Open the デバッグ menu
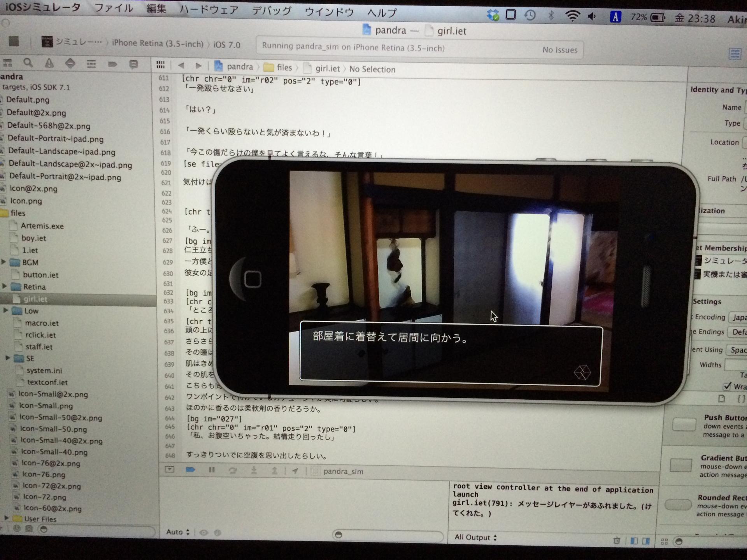This screenshot has width=747, height=560. tap(271, 11)
